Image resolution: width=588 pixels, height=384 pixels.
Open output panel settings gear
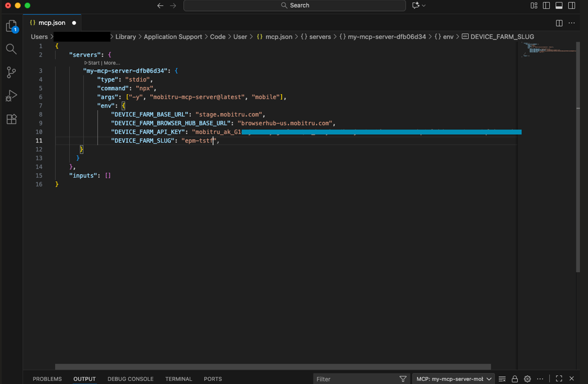(527, 379)
